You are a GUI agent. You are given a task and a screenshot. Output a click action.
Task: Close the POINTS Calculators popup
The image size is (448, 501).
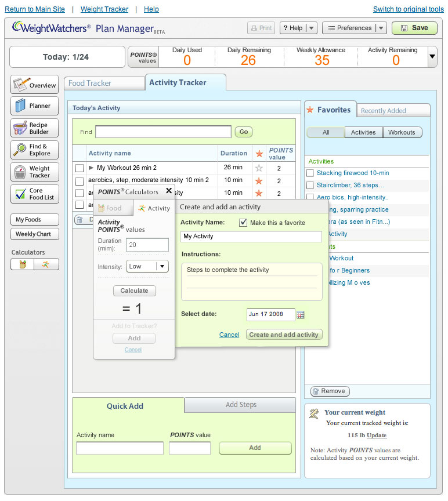click(169, 190)
